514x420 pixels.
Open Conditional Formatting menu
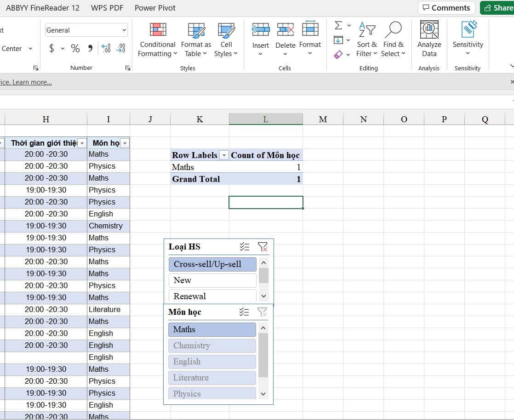157,40
